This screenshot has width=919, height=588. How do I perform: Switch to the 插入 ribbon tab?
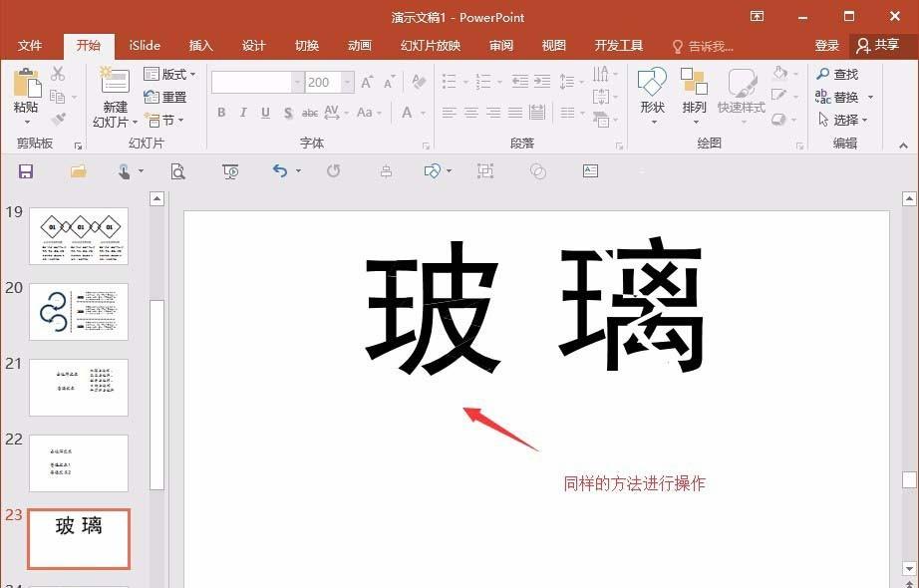pos(200,45)
